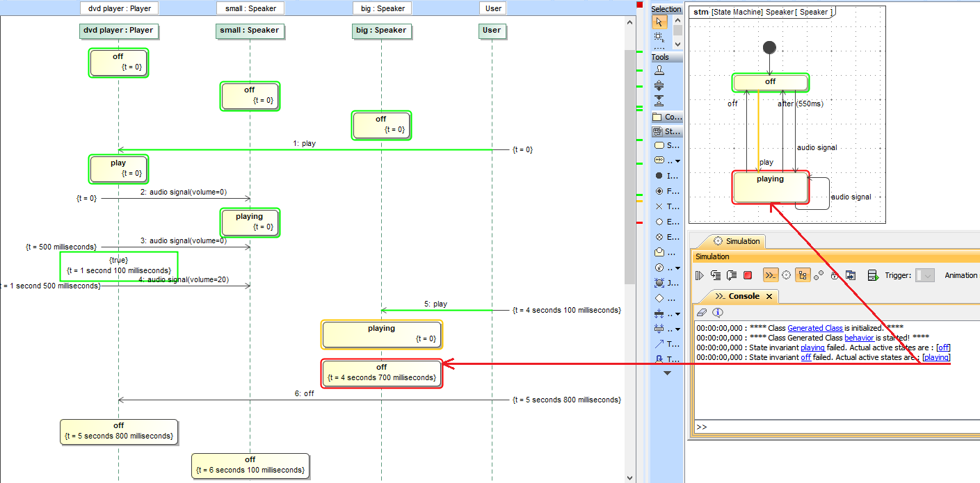The width and height of the screenshot is (980, 483).
Task: Open the 'playing' hyperlink in the console log
Action: coord(812,347)
